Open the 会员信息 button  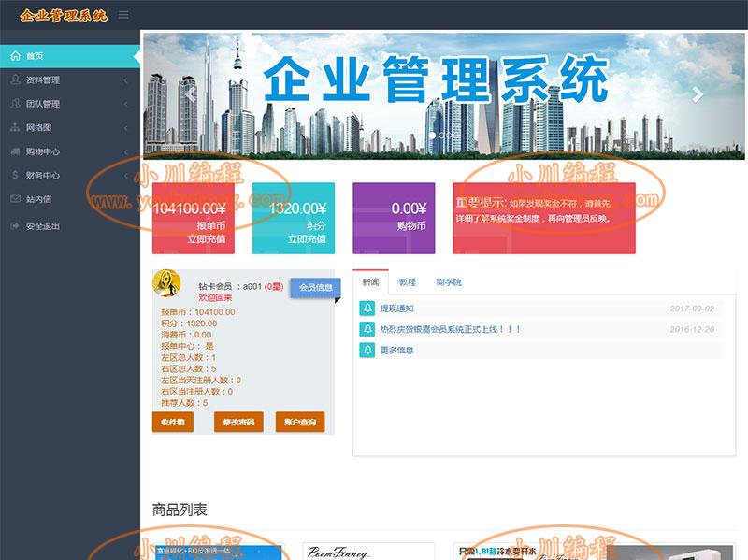click(315, 288)
